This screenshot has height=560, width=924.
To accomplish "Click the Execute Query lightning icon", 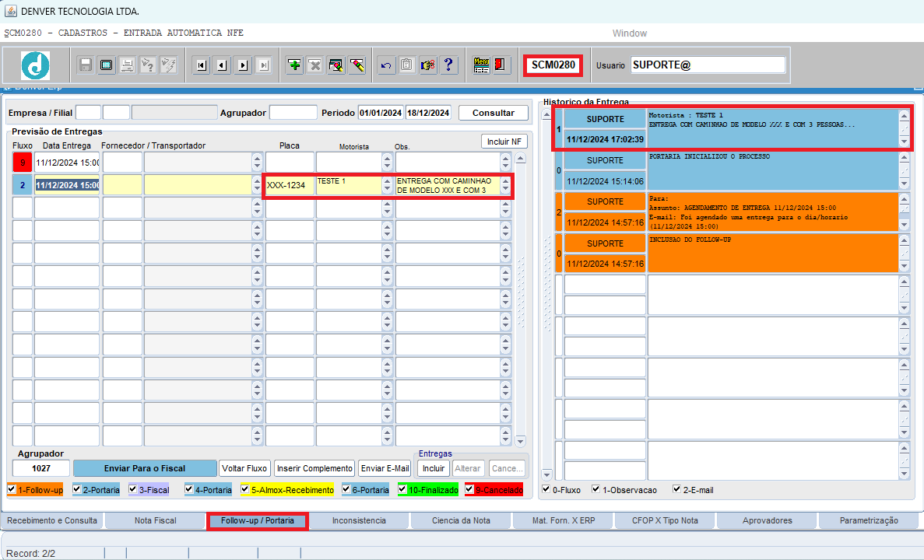I will click(168, 65).
